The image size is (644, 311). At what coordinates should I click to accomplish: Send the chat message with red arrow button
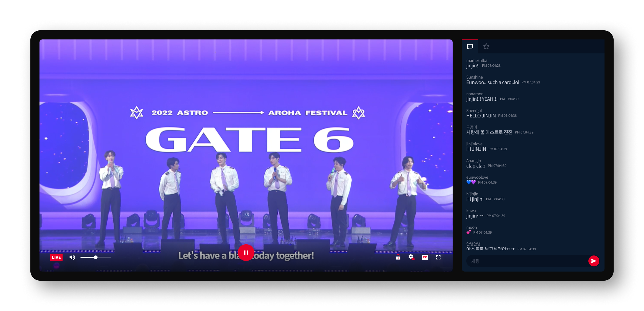[594, 261]
